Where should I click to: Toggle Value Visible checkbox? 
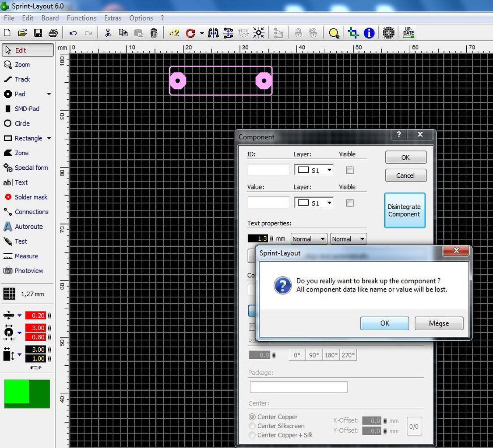tap(350, 203)
